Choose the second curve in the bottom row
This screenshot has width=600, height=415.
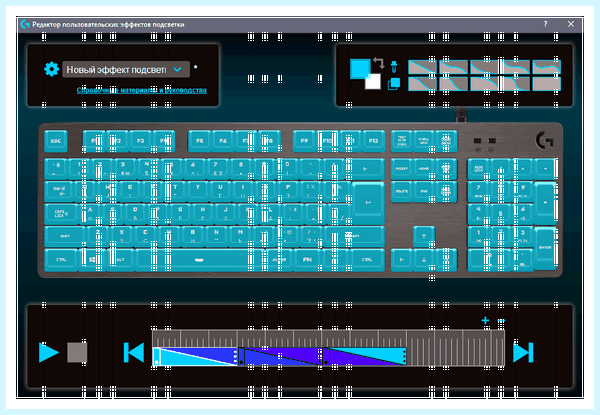click(x=453, y=84)
